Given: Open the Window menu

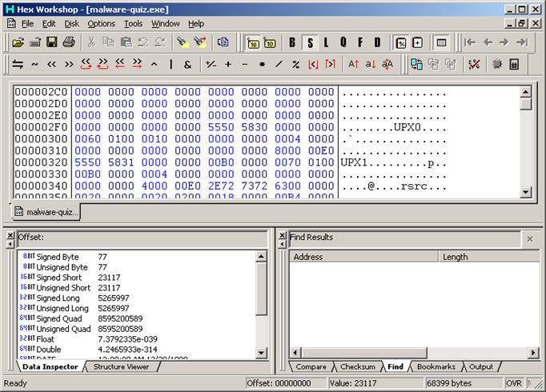Looking at the screenshot, I should click(x=165, y=24).
